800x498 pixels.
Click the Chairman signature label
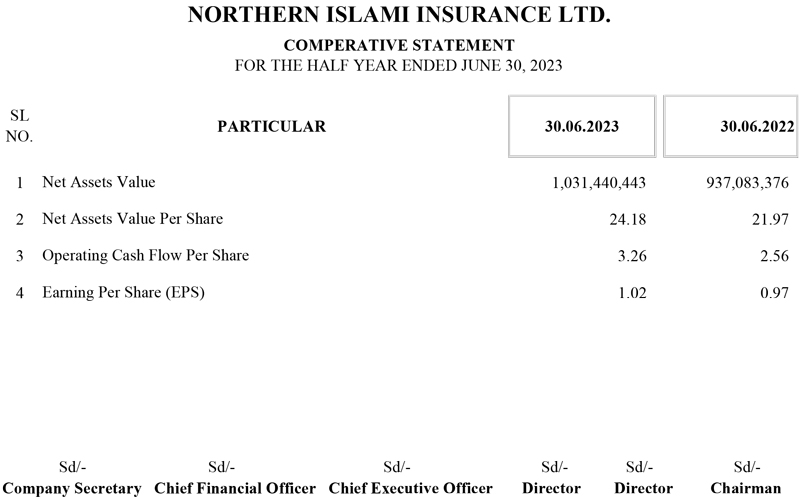coord(746,489)
